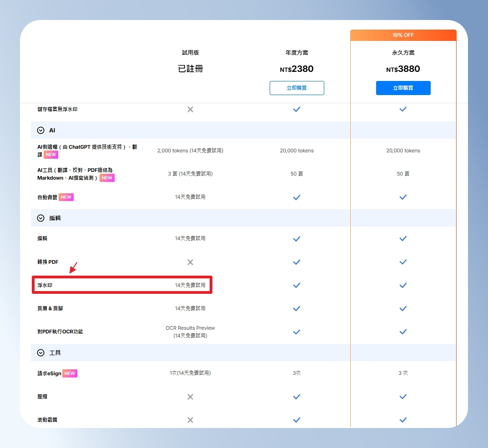Collapse the AI section chevron

click(41, 130)
